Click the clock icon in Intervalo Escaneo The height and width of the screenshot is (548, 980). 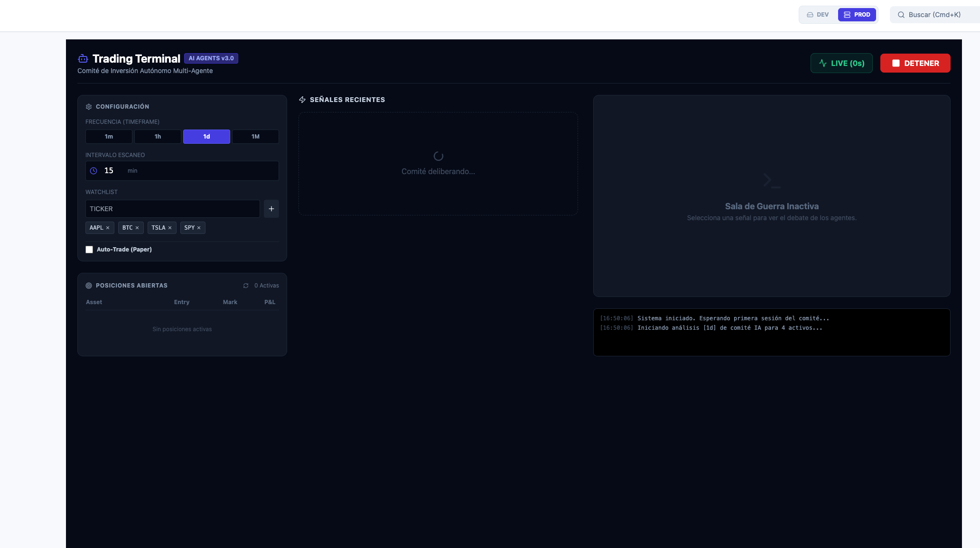coord(93,170)
